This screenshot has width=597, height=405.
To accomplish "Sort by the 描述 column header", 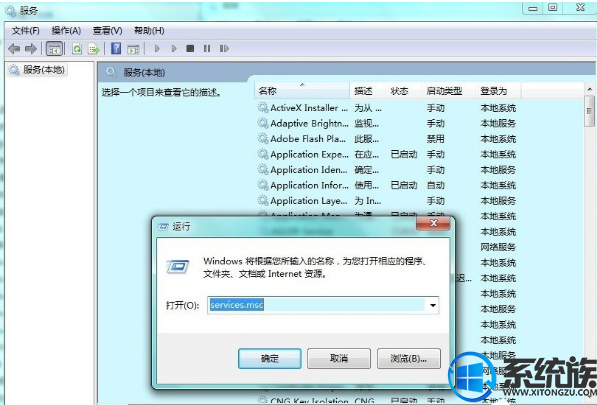I will 367,91.
